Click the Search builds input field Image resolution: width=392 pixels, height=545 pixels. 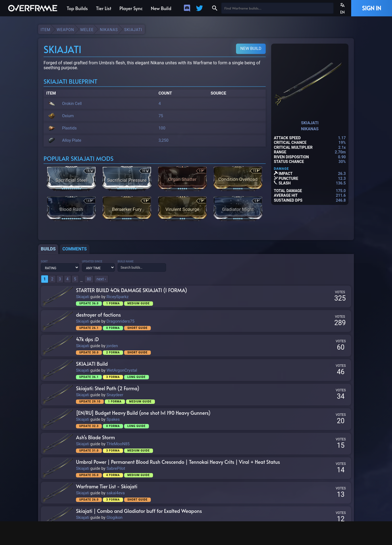(x=142, y=268)
